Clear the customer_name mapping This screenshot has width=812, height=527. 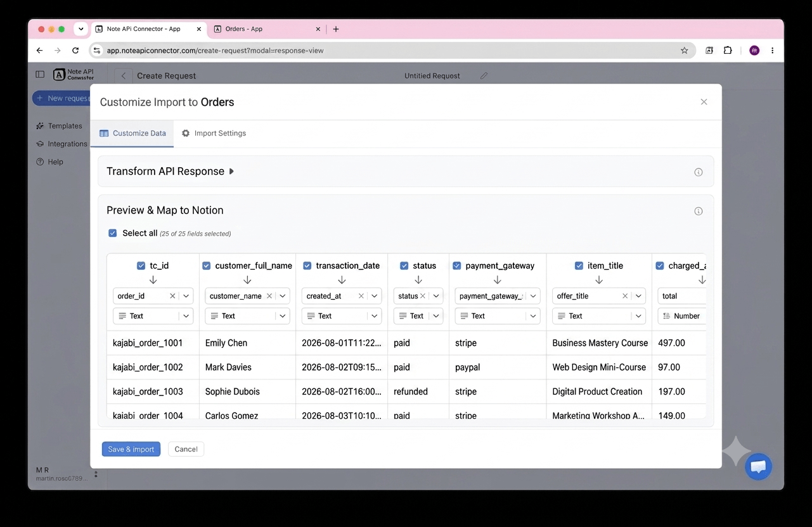(269, 296)
